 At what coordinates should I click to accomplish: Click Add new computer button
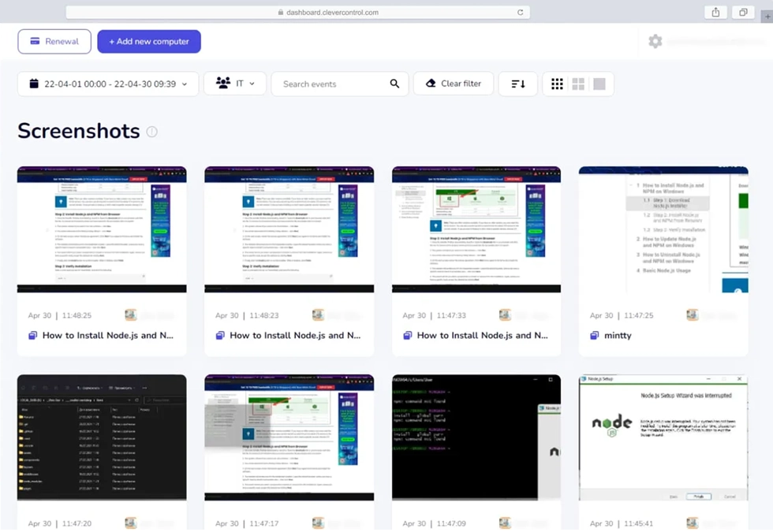[149, 41]
